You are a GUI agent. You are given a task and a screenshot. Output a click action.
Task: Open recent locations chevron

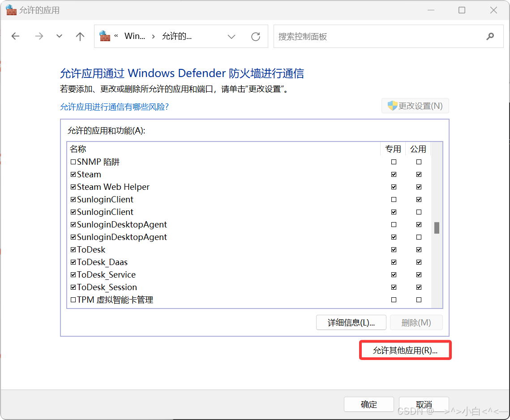point(59,36)
